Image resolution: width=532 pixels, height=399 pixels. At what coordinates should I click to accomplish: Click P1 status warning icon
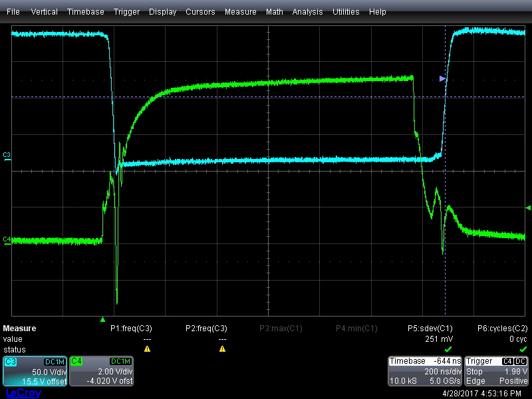[147, 348]
